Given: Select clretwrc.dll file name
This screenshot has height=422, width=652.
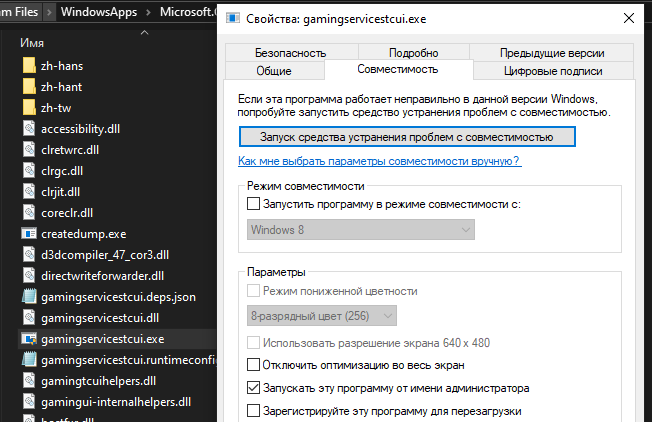Looking at the screenshot, I should pos(70,150).
